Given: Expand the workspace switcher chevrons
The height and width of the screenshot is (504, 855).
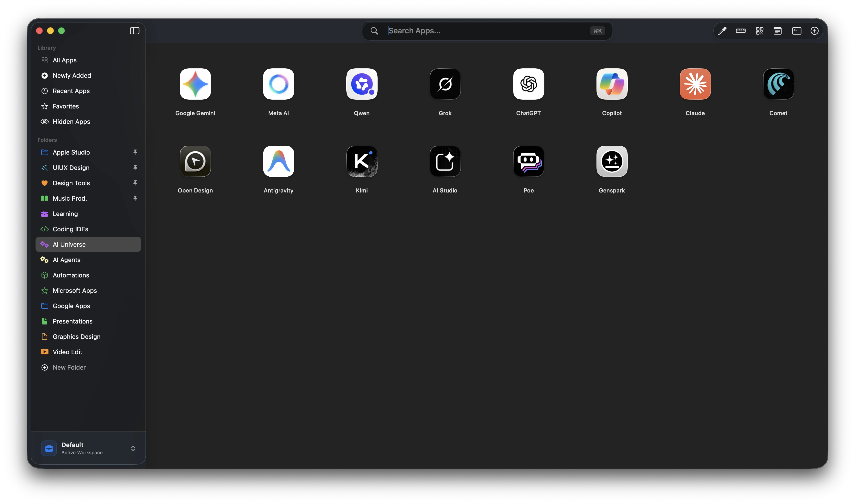Looking at the screenshot, I should pyautogui.click(x=133, y=449).
